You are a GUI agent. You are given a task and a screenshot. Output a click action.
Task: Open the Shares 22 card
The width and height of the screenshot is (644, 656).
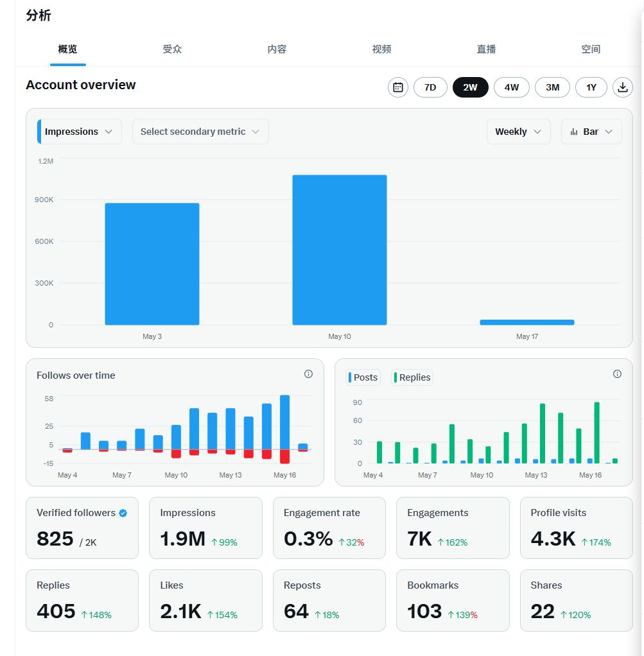577,600
